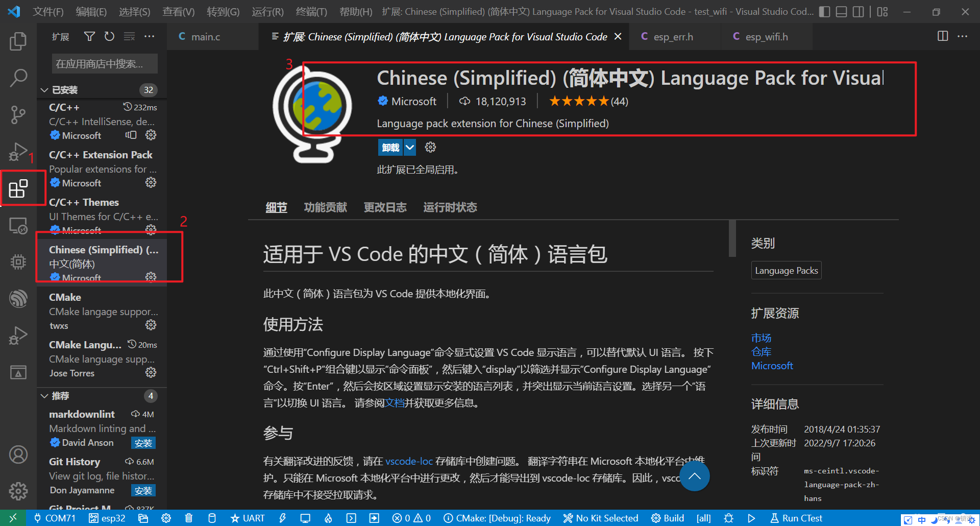Refresh the extensions list
The width and height of the screenshot is (980, 526).
point(109,36)
